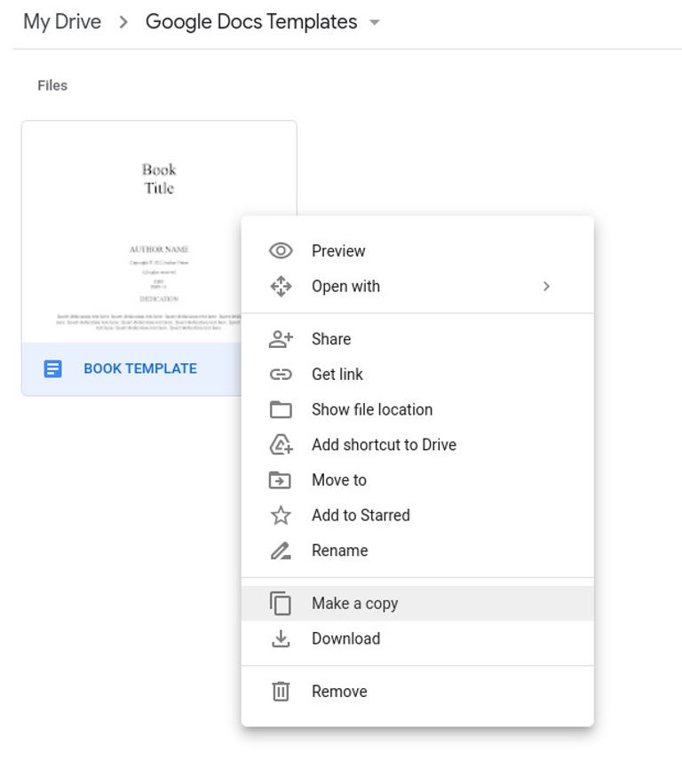Click the star icon for Add to Starred
This screenshot has width=682, height=784.
pos(281,516)
